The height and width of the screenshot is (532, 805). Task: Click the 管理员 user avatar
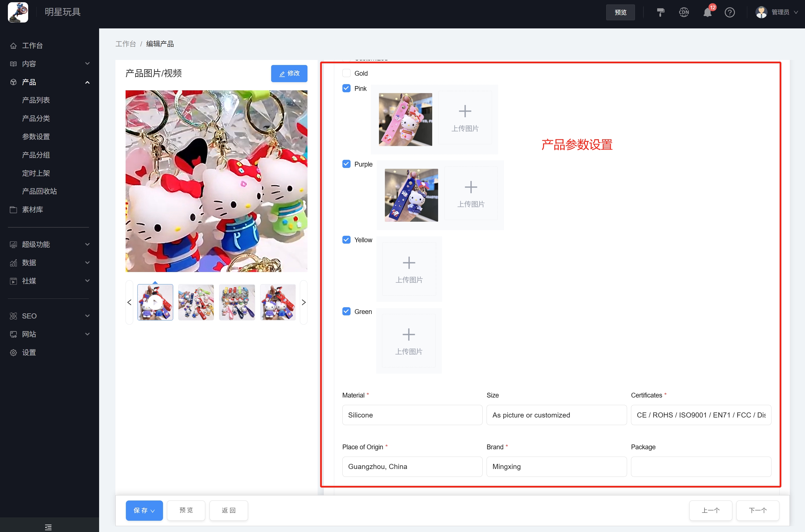[761, 12]
